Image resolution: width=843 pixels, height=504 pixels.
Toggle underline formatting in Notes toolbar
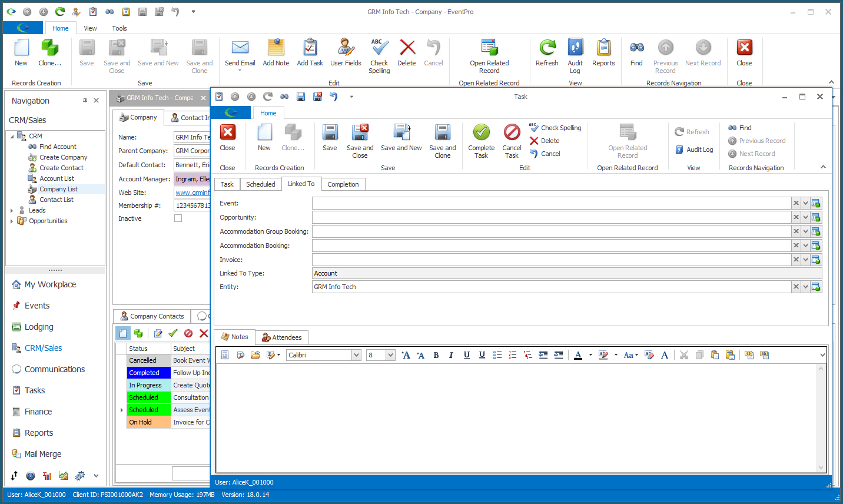(467, 355)
